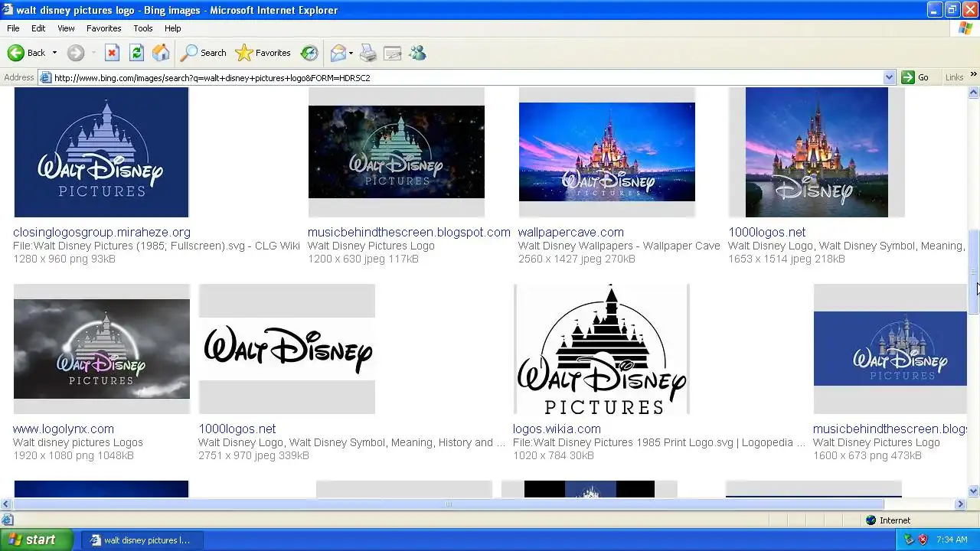Open the Search pane toolbar button
The image size is (980, 551).
(204, 53)
